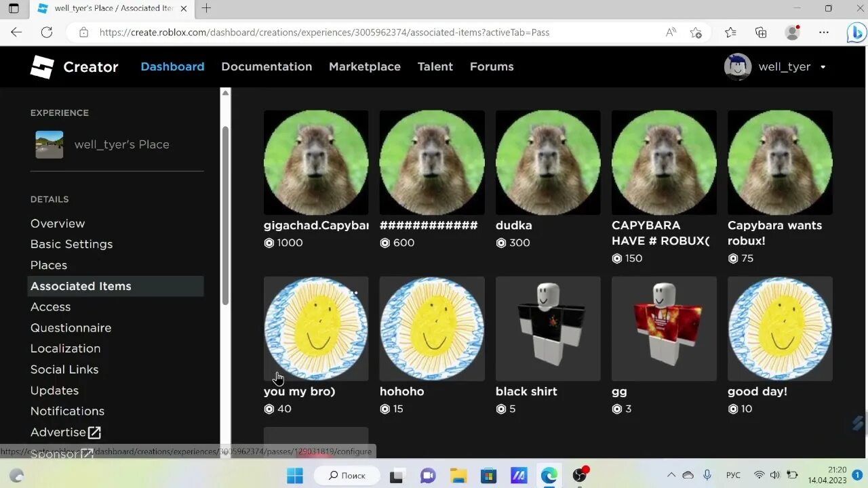The image size is (868, 488).
Task: Add page to favorites star
Action: tap(696, 32)
